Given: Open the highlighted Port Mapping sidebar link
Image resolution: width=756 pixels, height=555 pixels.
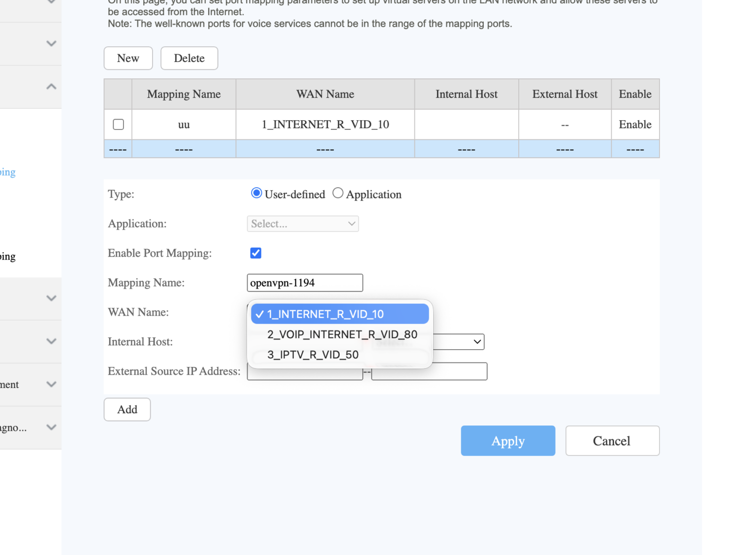Looking at the screenshot, I should 7,172.
